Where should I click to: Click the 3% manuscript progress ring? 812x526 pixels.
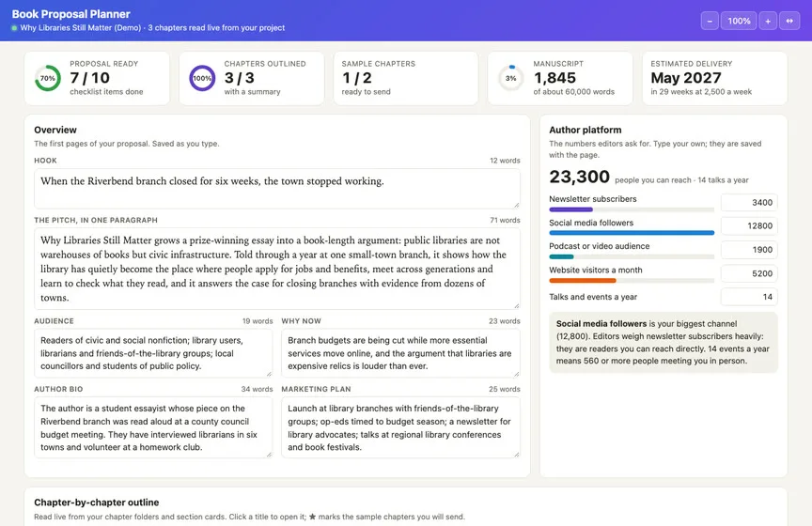(x=511, y=78)
